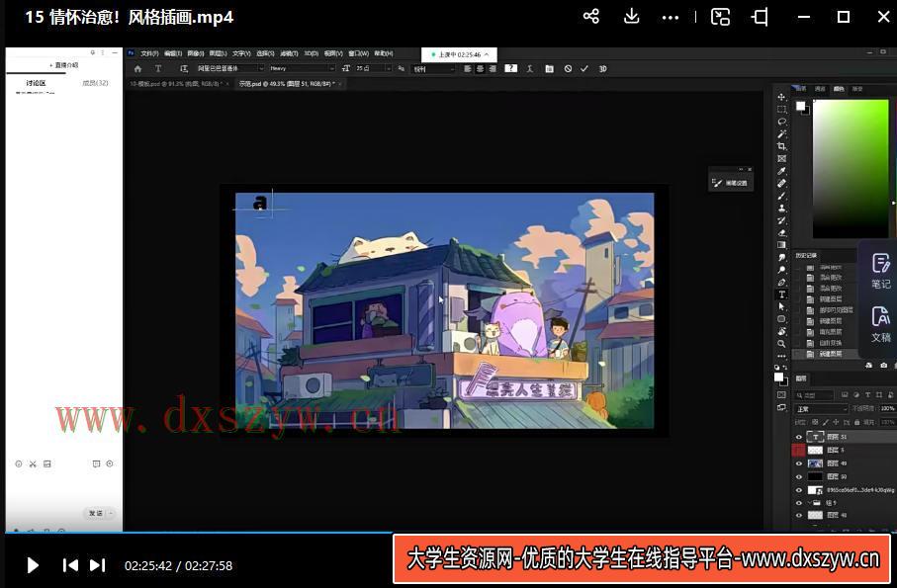Click the download icon in video player

point(632,16)
